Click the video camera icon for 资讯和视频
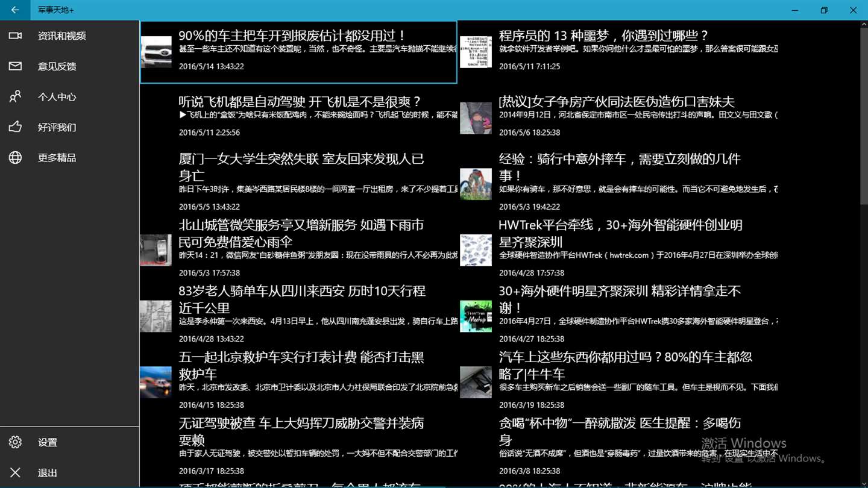868x488 pixels. [x=15, y=36]
